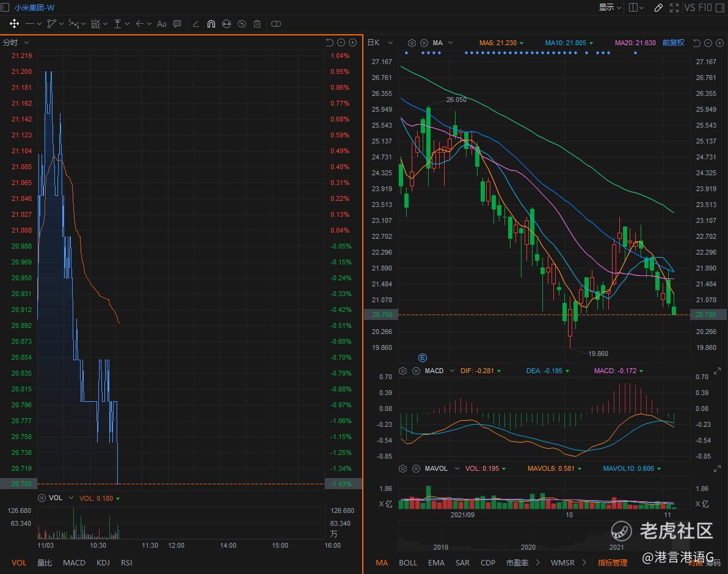Image resolution: width=728 pixels, height=574 pixels.
Task: Add a comment bubble annotation
Action: point(177,24)
